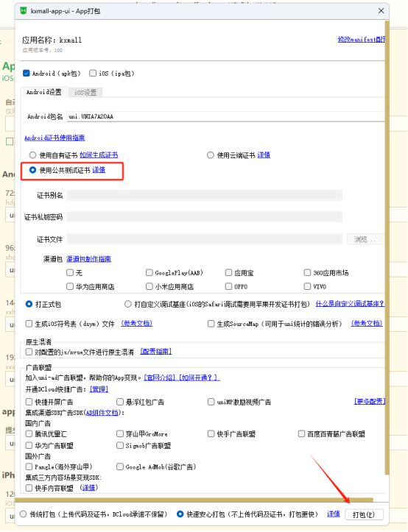Select 使用公共测试证书 radio button
408x532 pixels.
(x=32, y=170)
